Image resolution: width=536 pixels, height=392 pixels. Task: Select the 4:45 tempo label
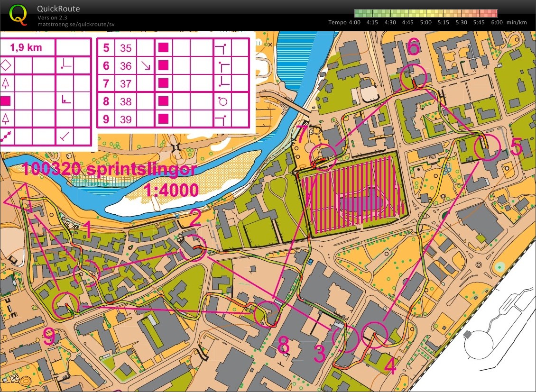tap(407, 23)
